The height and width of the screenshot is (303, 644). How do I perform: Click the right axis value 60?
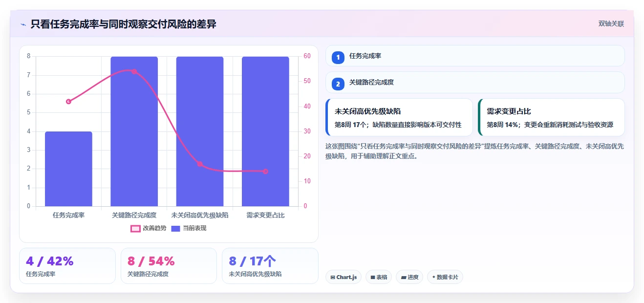(x=307, y=56)
